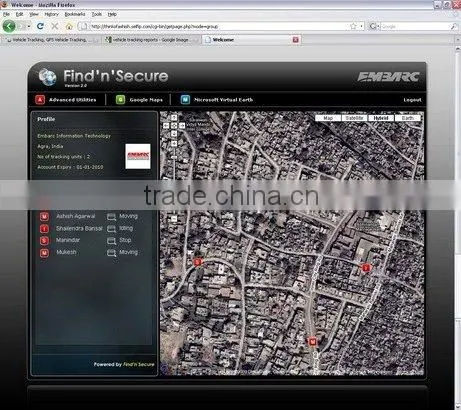
Task: Switch to Vehicle Tracking GPS tab
Action: 51,40
